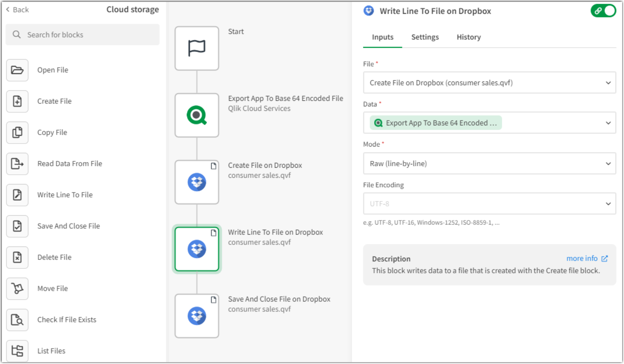Viewport: 624px width, 364px height.
Task: Switch to the History tab
Action: (469, 37)
